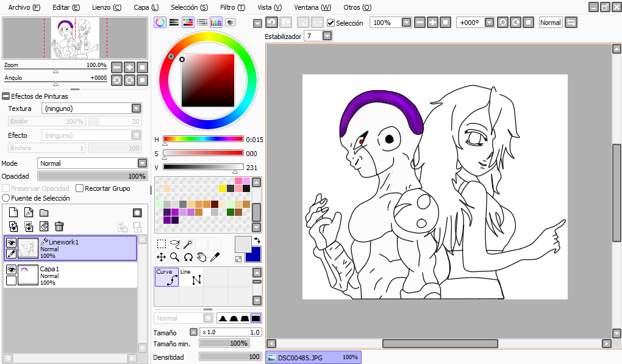Select the Lasso tool
The height and width of the screenshot is (364, 622).
tap(175, 243)
